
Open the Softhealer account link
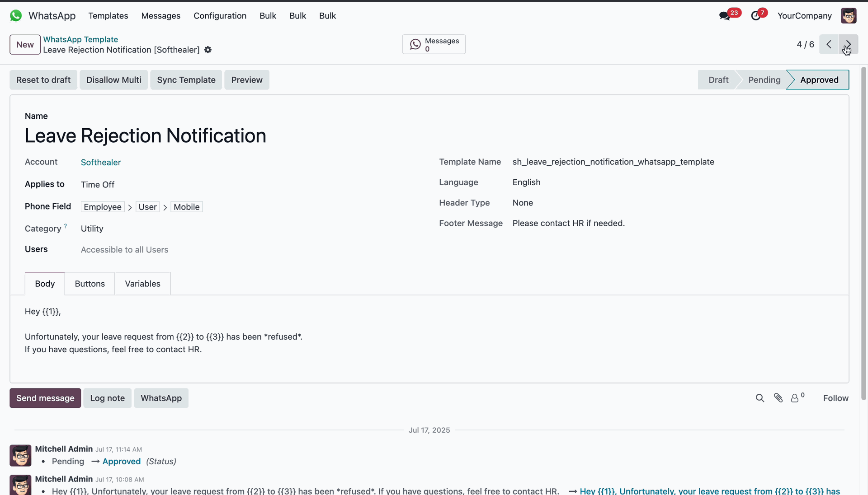pos(101,162)
